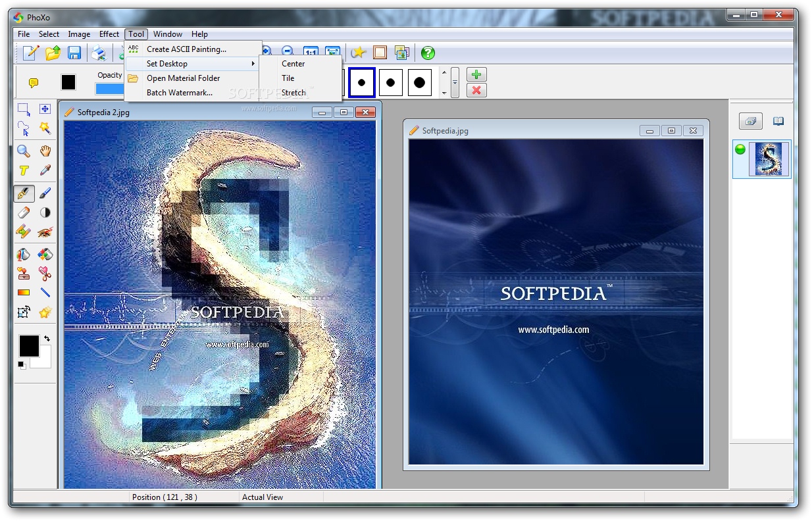Click the Fit window icon in toolbar
The width and height of the screenshot is (812, 521).
[x=332, y=53]
